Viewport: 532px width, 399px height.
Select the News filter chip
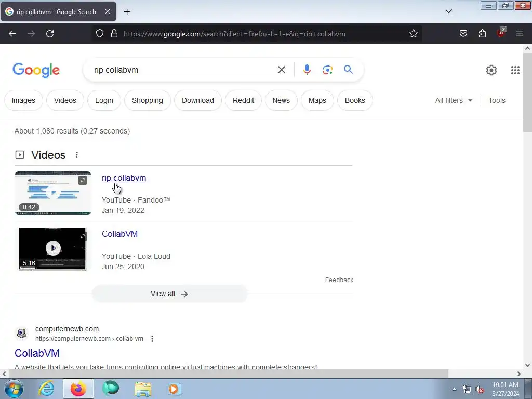[x=281, y=100]
